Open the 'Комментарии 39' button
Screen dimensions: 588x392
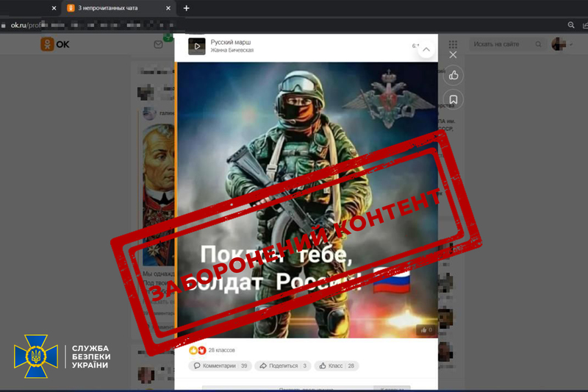tap(220, 366)
